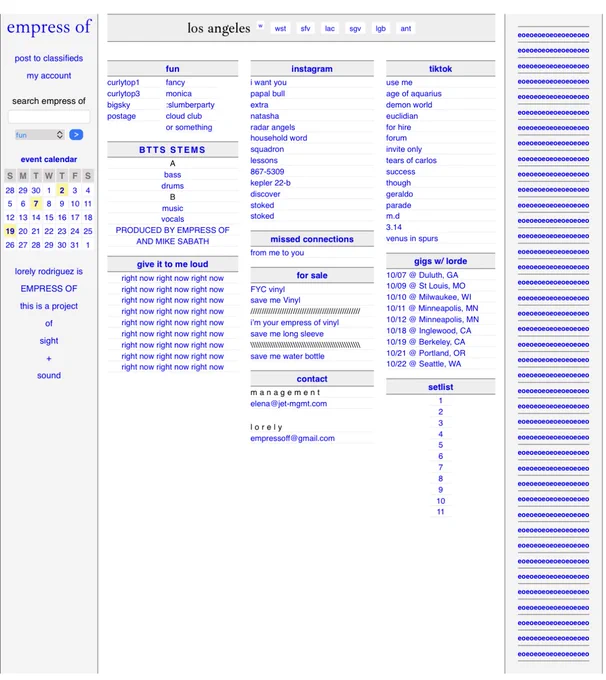Open 'save me long sleeve' listing
Screen dimensions: 606x680
[x=287, y=334]
